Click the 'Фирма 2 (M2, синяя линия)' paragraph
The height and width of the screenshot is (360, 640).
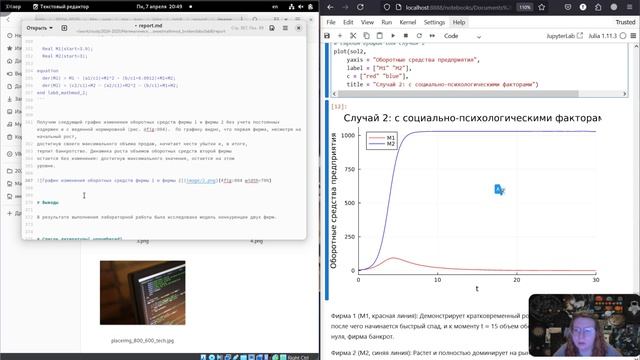[x=430, y=353]
